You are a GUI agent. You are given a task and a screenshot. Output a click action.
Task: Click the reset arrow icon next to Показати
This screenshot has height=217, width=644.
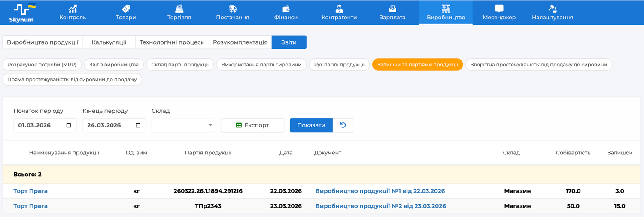click(x=343, y=125)
